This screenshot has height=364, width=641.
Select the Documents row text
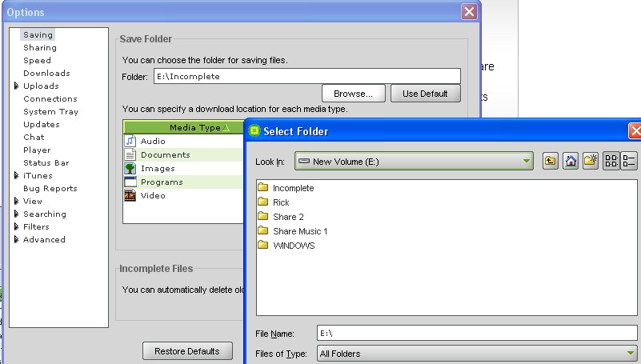click(x=165, y=154)
